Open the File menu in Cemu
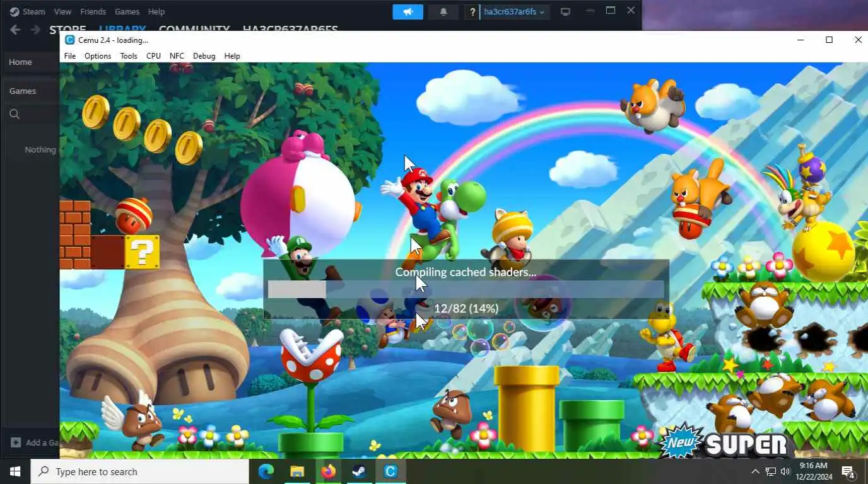 click(x=70, y=56)
